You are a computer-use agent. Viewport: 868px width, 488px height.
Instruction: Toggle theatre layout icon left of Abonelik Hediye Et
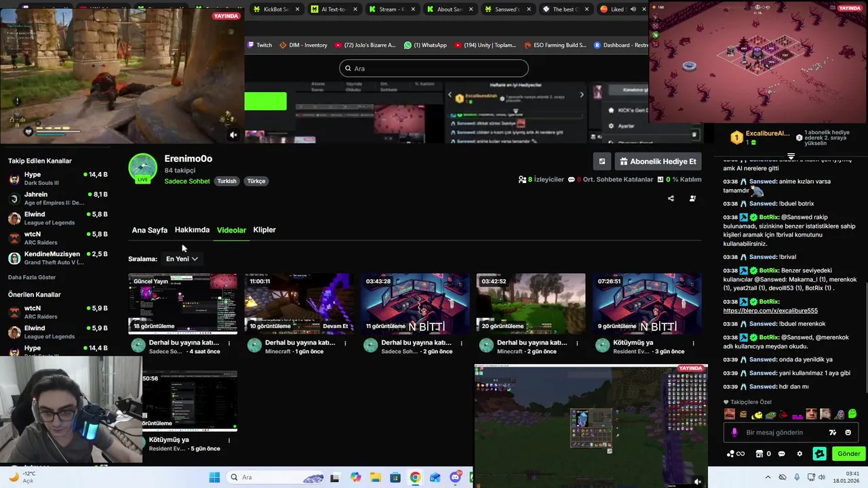tap(601, 161)
